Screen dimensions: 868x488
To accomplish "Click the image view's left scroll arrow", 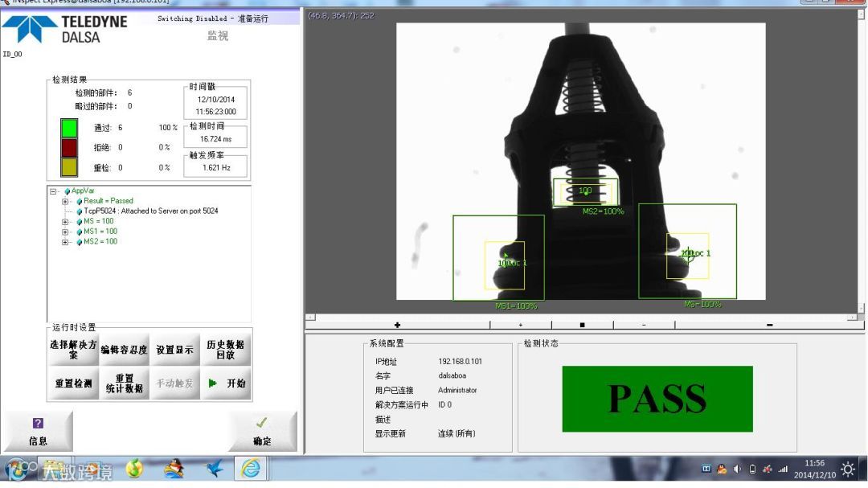I will tap(310, 318).
